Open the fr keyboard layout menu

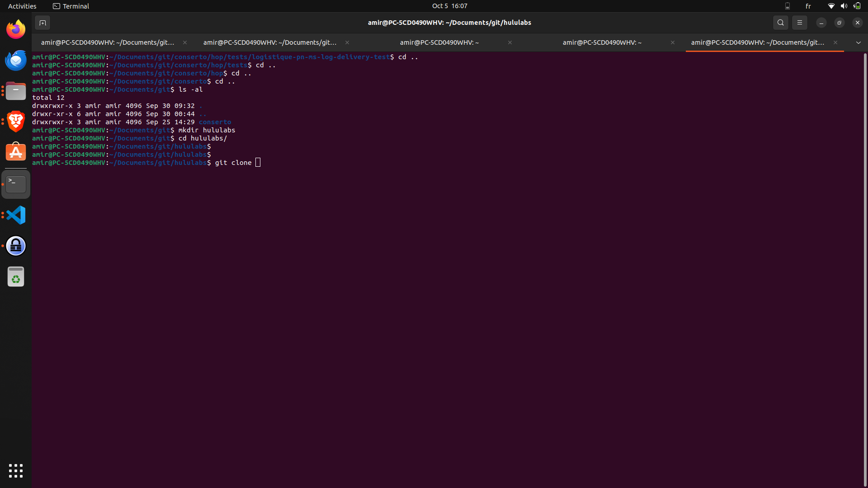(x=808, y=6)
